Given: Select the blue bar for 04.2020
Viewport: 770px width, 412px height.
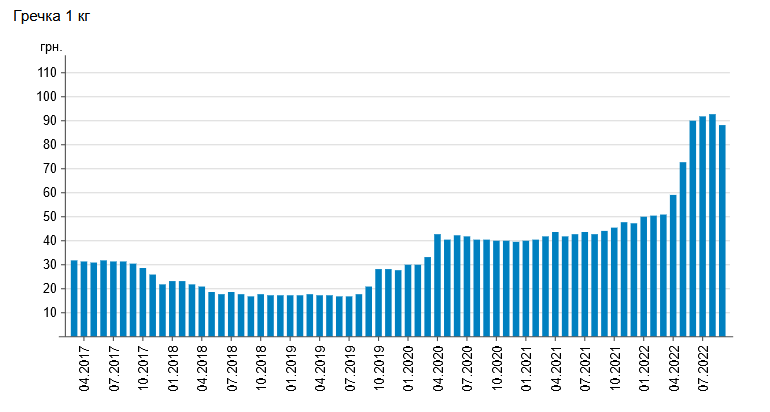Looking at the screenshot, I should (x=438, y=285).
